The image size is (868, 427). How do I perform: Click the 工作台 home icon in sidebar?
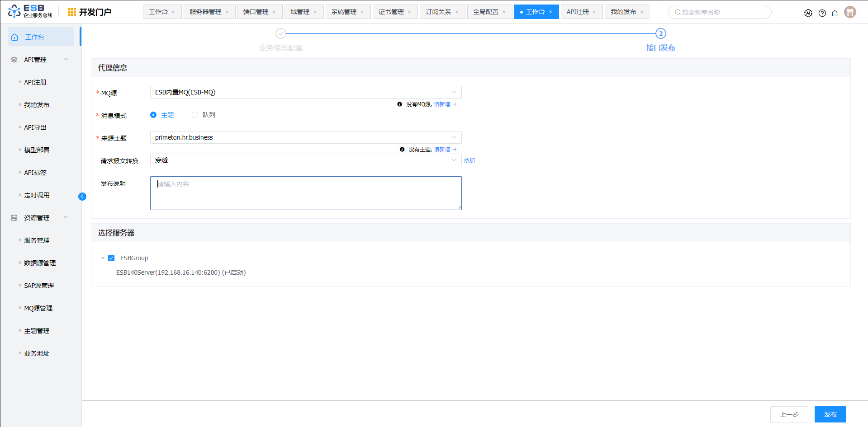[15, 37]
